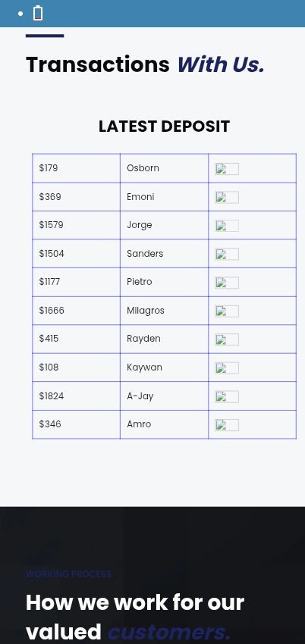Screen dimensions: 305x644
Task: Click the payment image in Jorge's row
Action: point(227,226)
